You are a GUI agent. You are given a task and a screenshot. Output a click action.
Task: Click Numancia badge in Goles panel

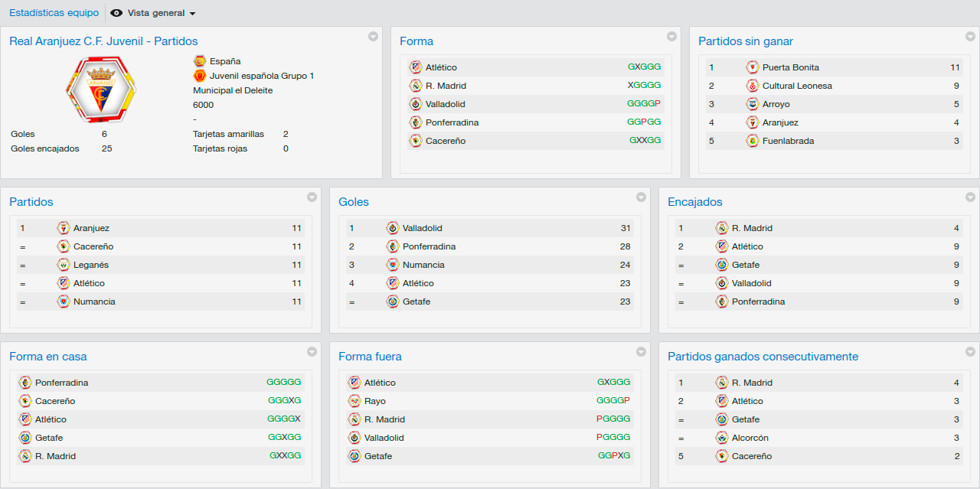pos(393,265)
